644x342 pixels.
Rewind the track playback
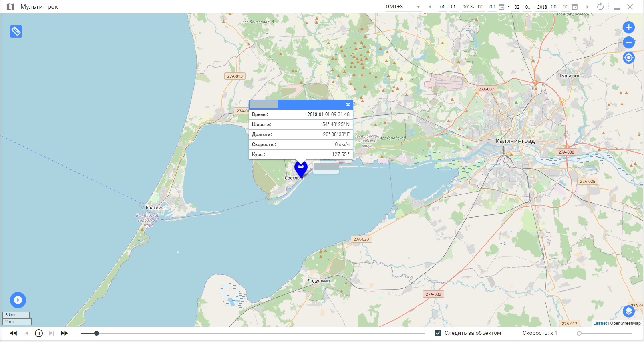coord(14,333)
